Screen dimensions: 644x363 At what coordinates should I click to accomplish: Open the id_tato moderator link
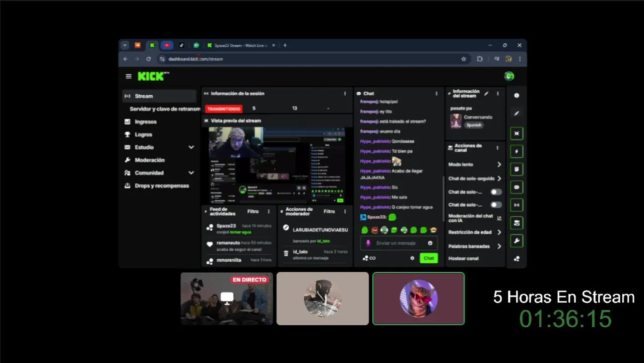point(324,241)
